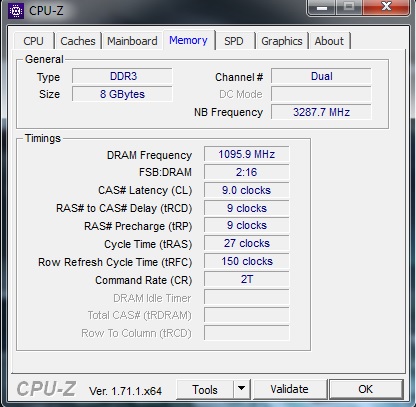Image resolution: width=416 pixels, height=407 pixels.
Task: Go to the Mainboard tab
Action: [x=132, y=41]
